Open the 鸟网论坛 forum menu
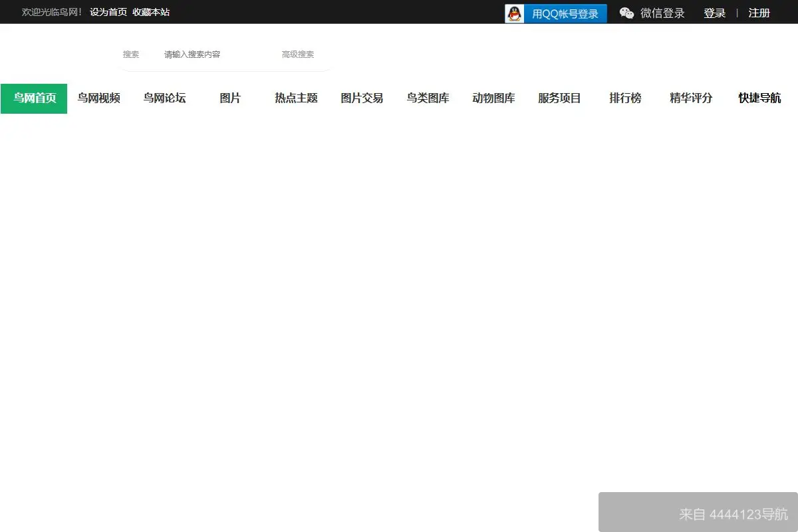Image resolution: width=798 pixels, height=532 pixels. pyautogui.click(x=164, y=98)
